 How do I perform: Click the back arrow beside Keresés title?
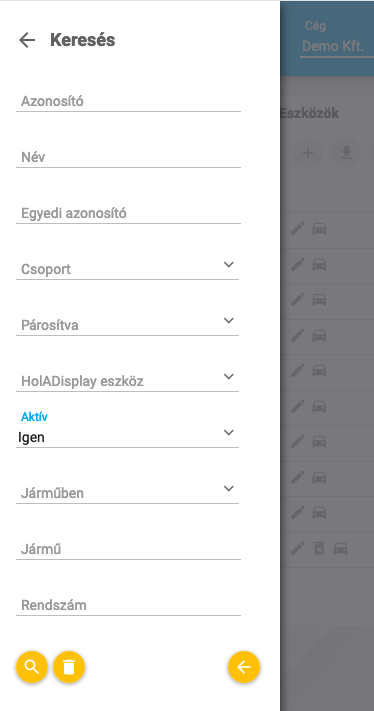coord(27,40)
